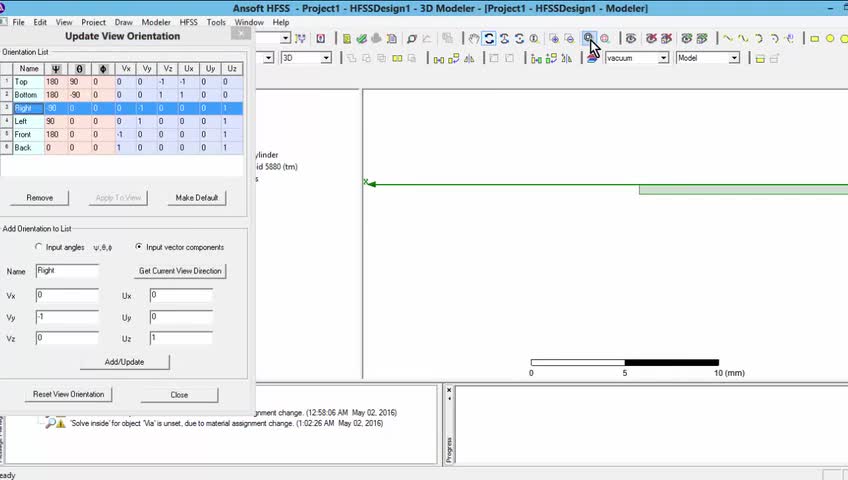Viewport: 848px width, 480px height.
Task: Click the small x on the Progress pane
Action: 449,390
